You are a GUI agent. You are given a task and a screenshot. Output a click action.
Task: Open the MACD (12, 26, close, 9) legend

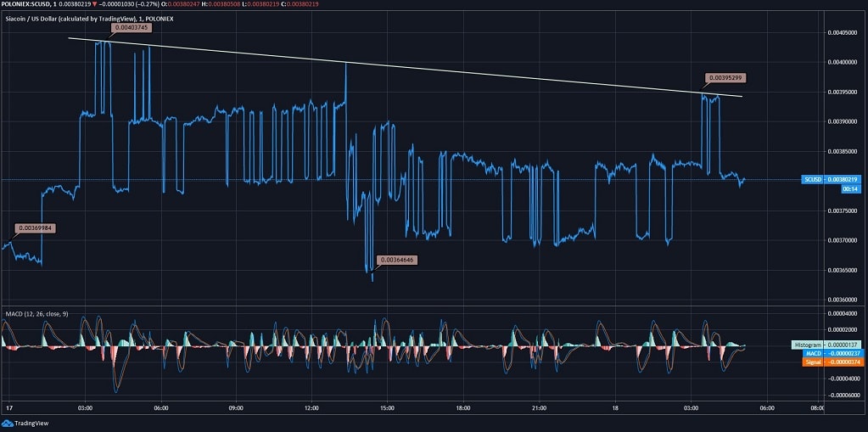39,315
